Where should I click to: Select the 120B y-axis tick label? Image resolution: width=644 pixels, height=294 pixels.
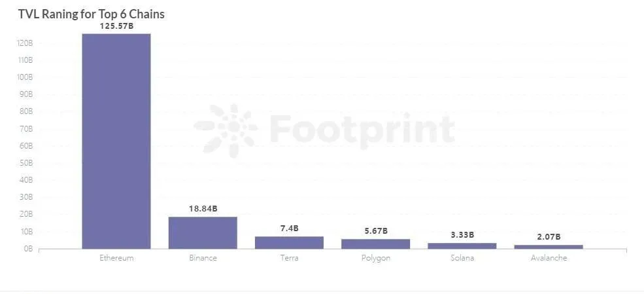(x=25, y=43)
